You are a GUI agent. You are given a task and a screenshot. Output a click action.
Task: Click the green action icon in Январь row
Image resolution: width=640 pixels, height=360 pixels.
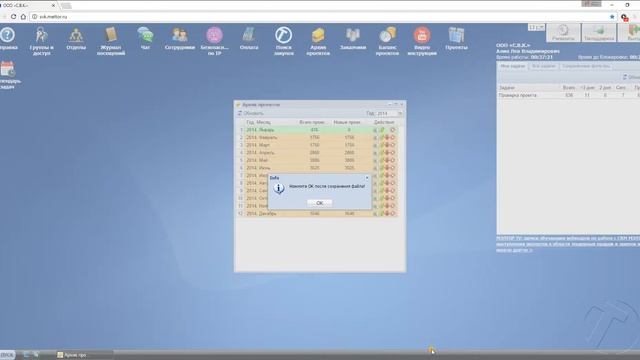pyautogui.click(x=382, y=130)
